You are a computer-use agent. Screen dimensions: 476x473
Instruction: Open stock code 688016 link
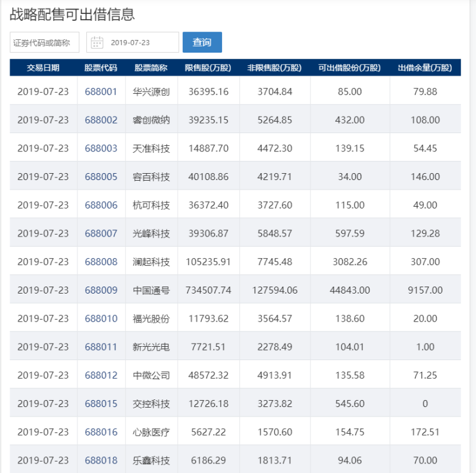click(x=101, y=432)
